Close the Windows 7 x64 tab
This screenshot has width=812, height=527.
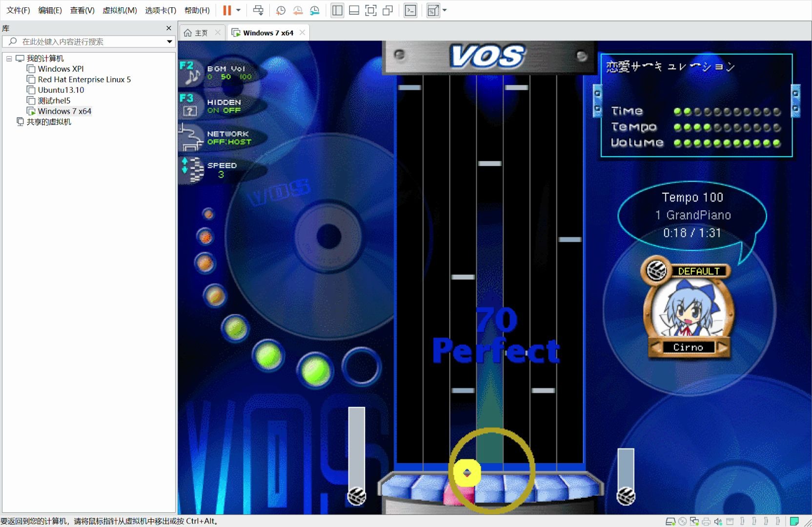pyautogui.click(x=303, y=33)
